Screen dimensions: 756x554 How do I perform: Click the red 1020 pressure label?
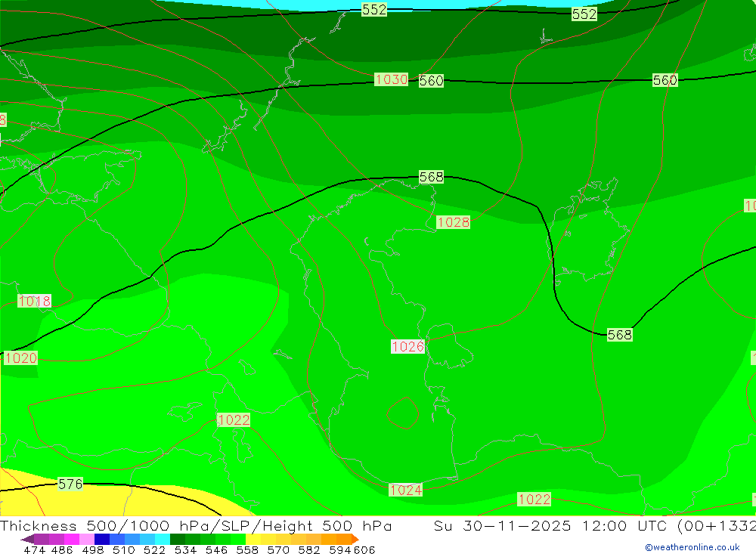point(20,357)
